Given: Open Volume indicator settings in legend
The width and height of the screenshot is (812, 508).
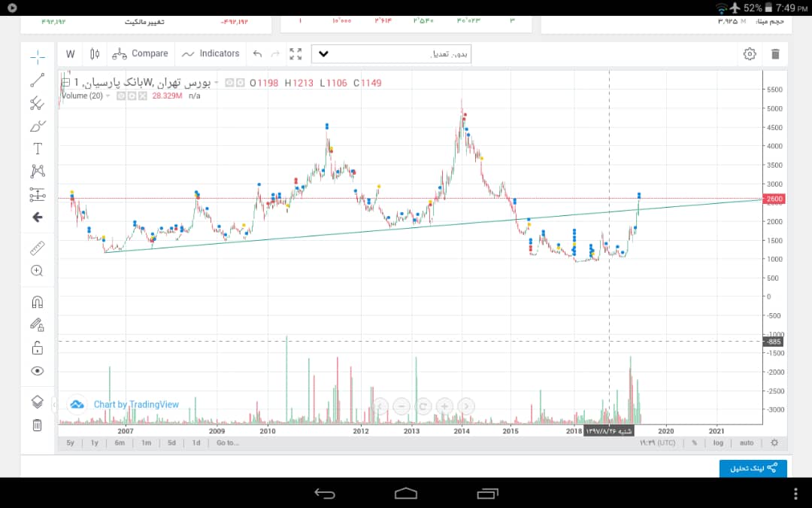Looking at the screenshot, I should pos(132,96).
